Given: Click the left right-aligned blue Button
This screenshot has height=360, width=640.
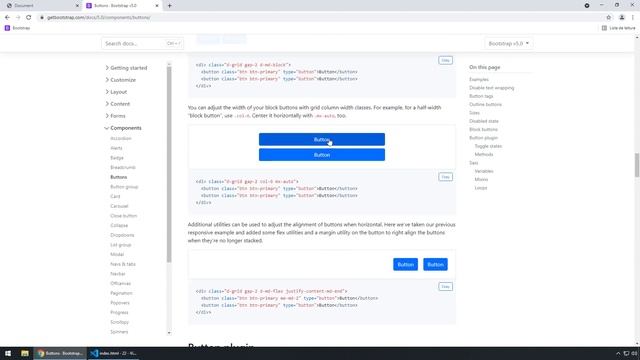Looking at the screenshot, I should (x=405, y=264).
